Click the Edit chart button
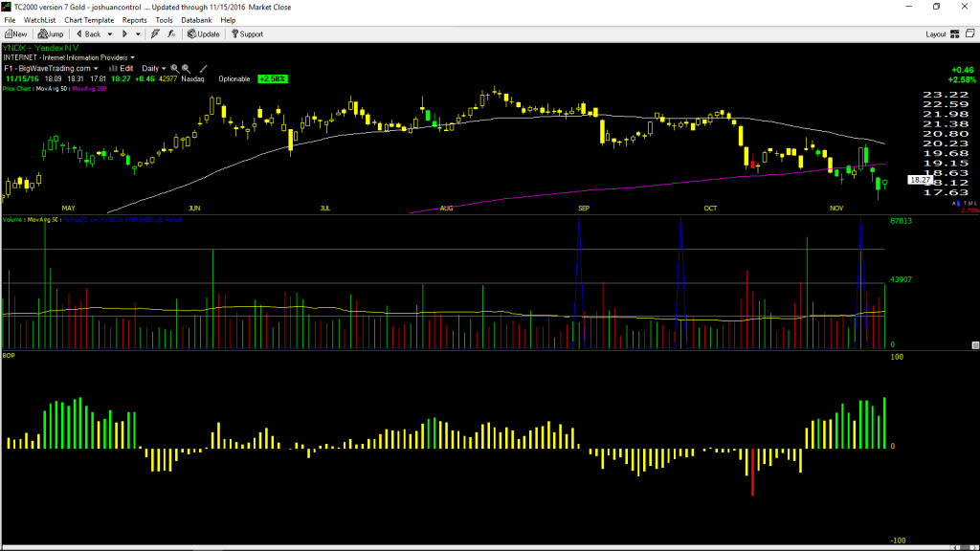Viewport: 980px width, 551px height. coord(122,69)
